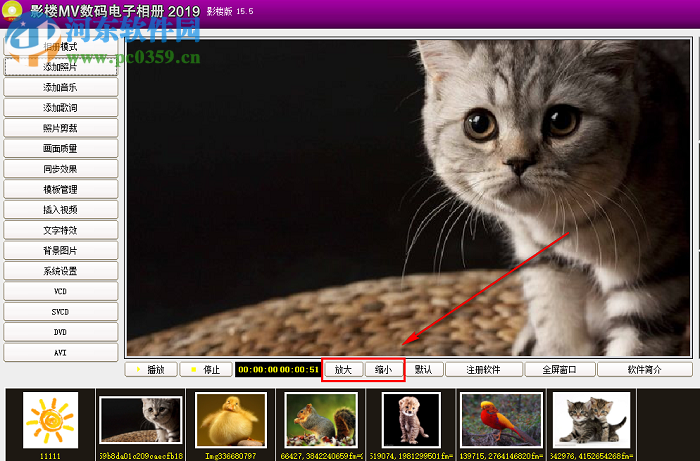Image resolution: width=700 pixels, height=461 pixels.
Task: Select the two kittens thumbnail
Action: point(592,420)
